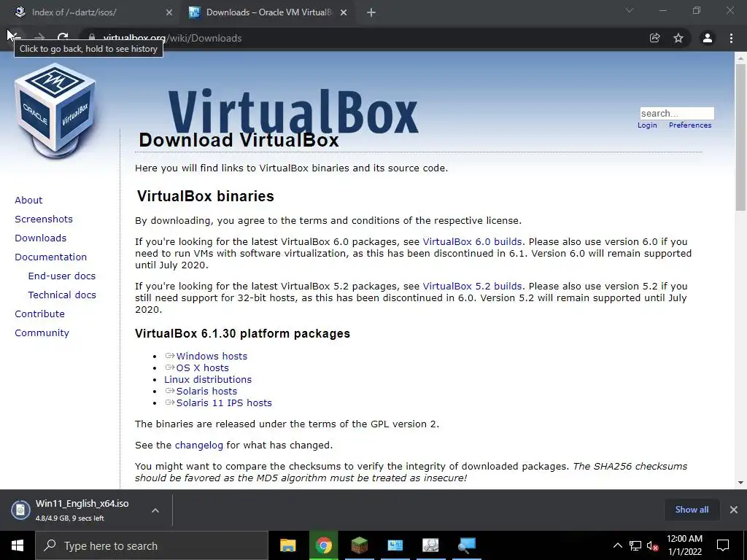The width and height of the screenshot is (747, 560).
Task: Open the notification center icon
Action: 723,545
